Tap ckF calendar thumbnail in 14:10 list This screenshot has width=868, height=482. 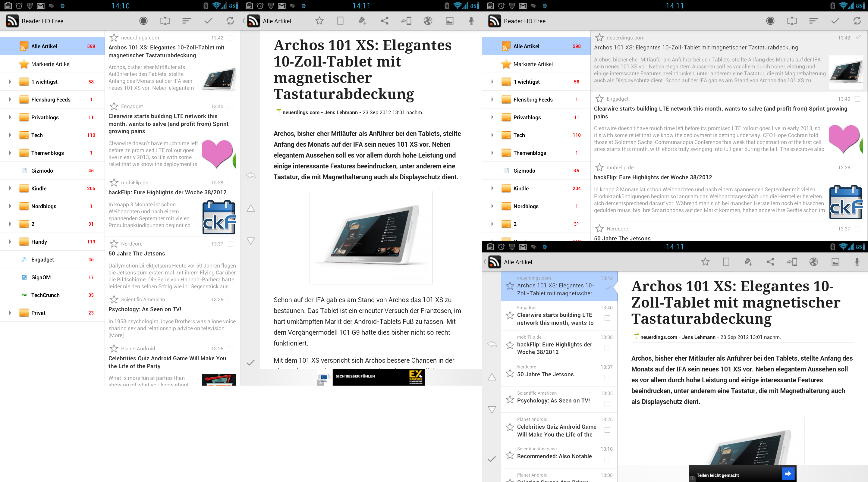click(x=219, y=217)
